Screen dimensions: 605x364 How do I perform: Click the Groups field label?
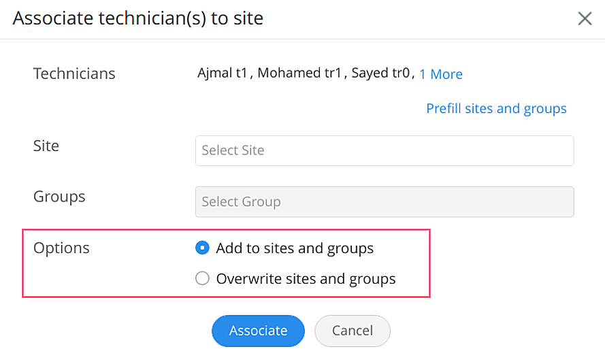coord(59,197)
